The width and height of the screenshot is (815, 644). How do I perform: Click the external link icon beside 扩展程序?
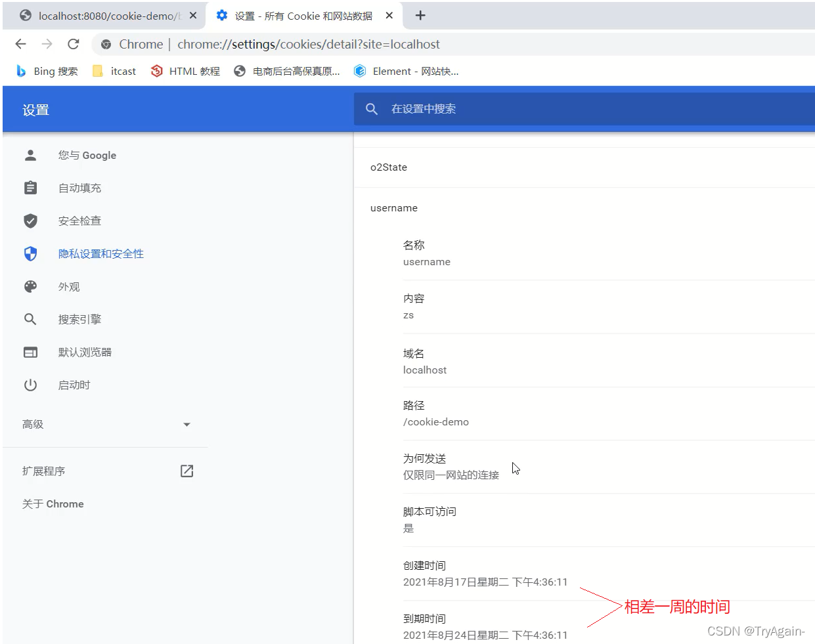point(187,471)
